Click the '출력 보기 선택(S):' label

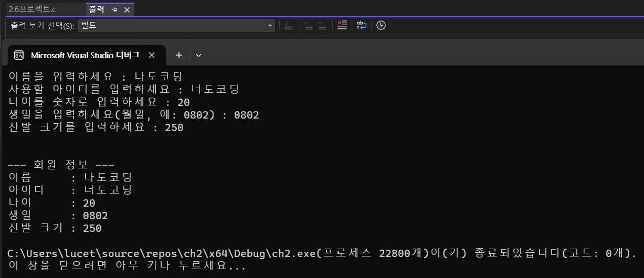[x=43, y=26]
